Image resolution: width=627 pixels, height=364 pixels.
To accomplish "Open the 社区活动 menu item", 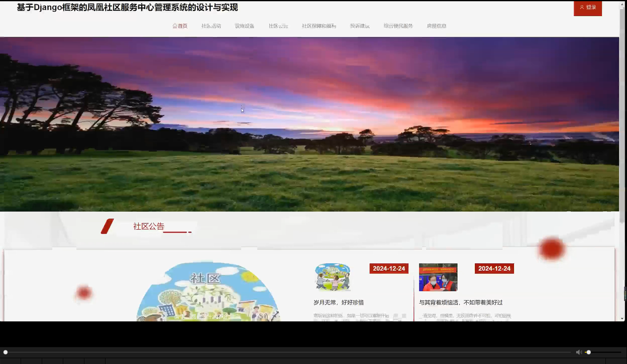I will click(211, 26).
